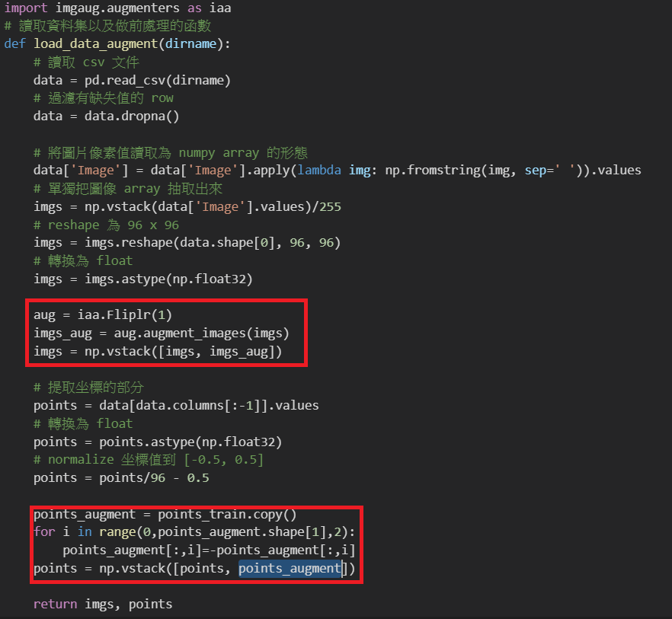Click the np.vstack([imgs, imgs_aug]) line

[x=158, y=351]
